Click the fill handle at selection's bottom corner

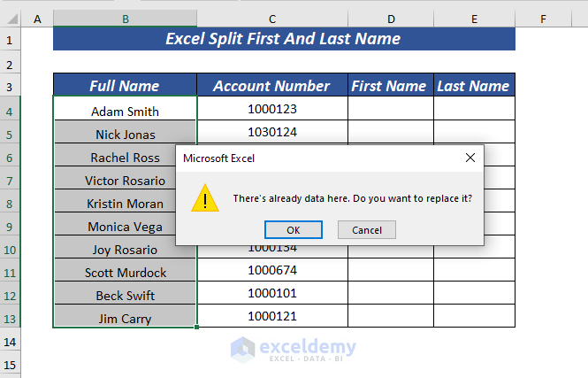point(197,328)
